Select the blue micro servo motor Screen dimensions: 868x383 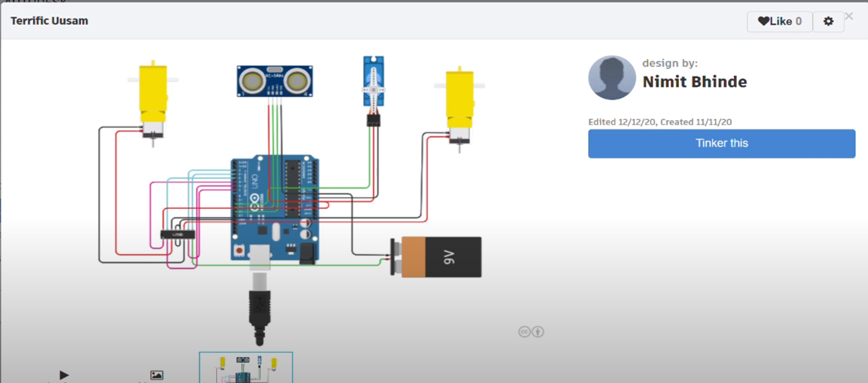pyautogui.click(x=374, y=81)
